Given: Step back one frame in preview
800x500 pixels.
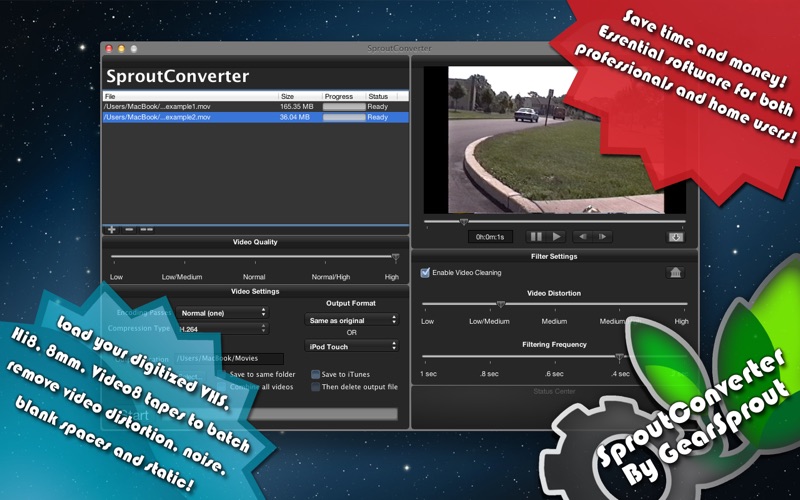Looking at the screenshot, I should coord(583,237).
